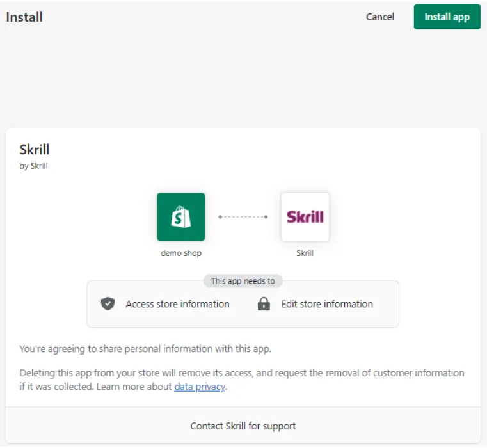Viewport: 487px width, 448px height.
Task: Click the 'by Skrill' developer label
Action: 34,166
